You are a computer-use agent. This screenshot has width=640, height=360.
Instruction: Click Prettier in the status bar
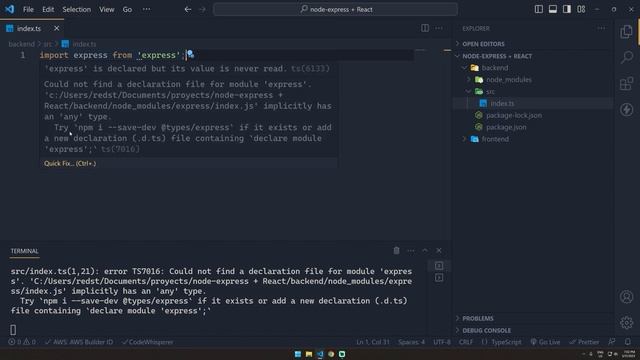(x=584, y=342)
